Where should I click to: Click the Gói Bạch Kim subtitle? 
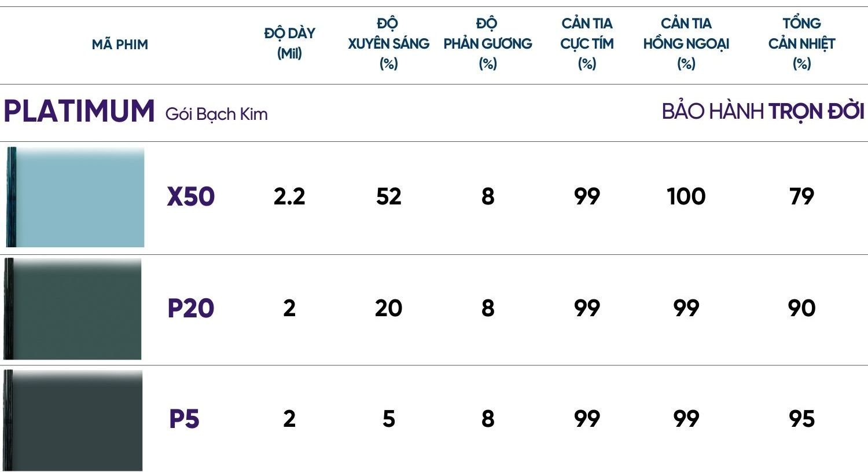[216, 114]
